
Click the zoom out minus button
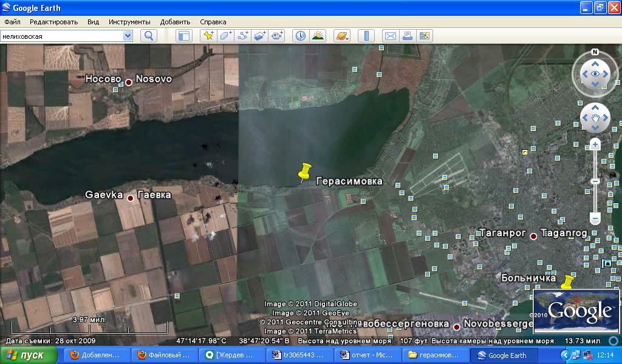pyautogui.click(x=595, y=218)
